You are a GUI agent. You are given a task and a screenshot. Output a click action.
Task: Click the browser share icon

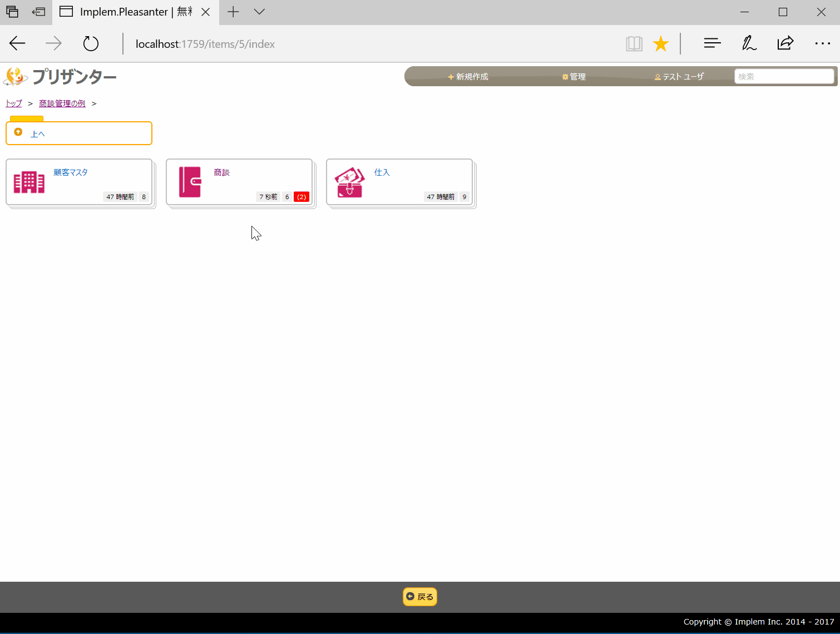pyautogui.click(x=785, y=43)
